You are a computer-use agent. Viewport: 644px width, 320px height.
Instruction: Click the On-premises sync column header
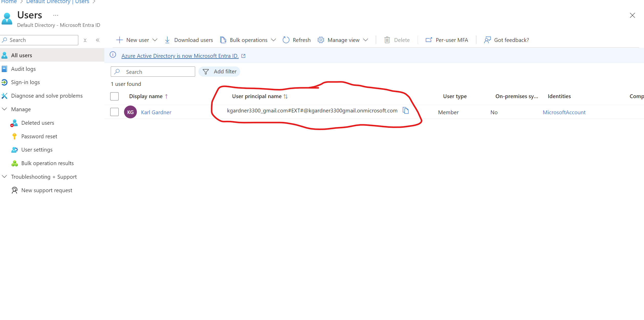(x=517, y=96)
